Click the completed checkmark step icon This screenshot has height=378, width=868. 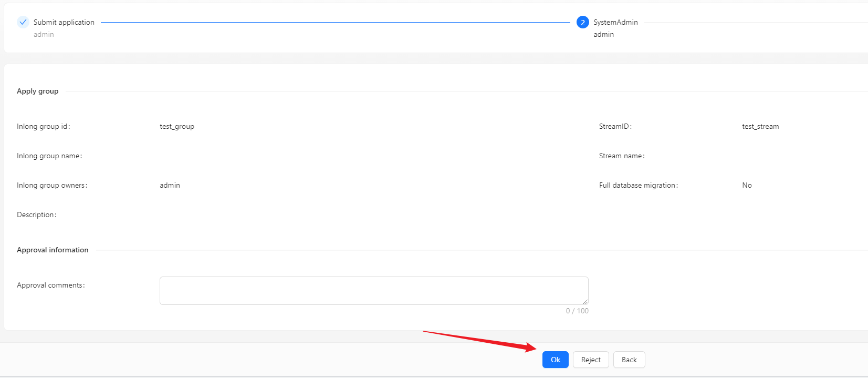click(x=23, y=22)
